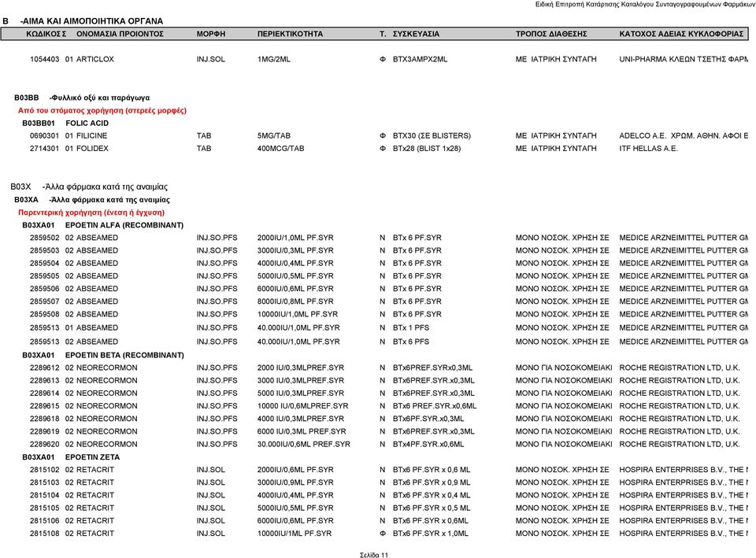756x558 pixels.
Task: Click BTx6 PREF.SYR.x0,6ML packaging
Action: [x=435, y=406]
